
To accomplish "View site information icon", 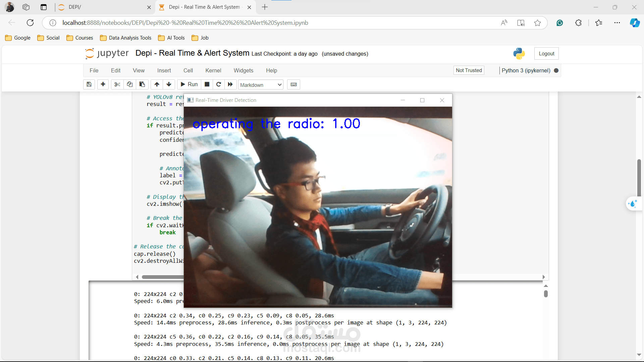I will [53, 23].
